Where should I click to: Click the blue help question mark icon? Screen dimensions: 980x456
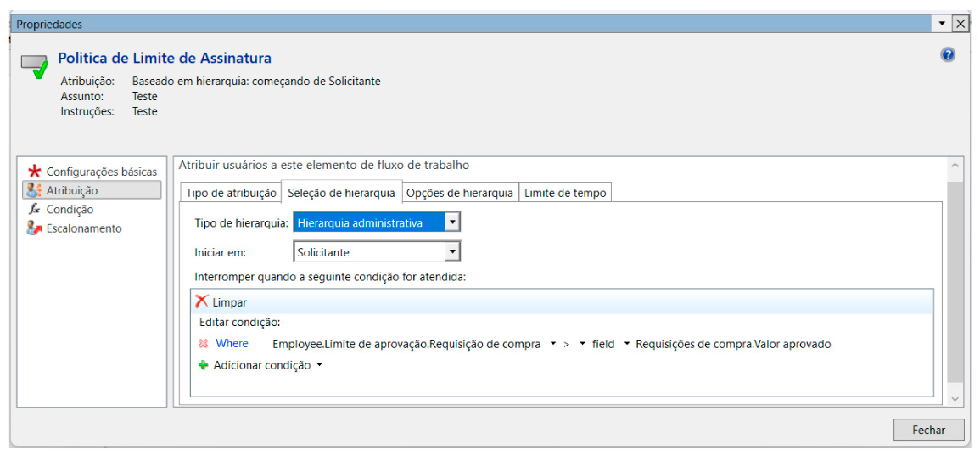[x=948, y=55]
